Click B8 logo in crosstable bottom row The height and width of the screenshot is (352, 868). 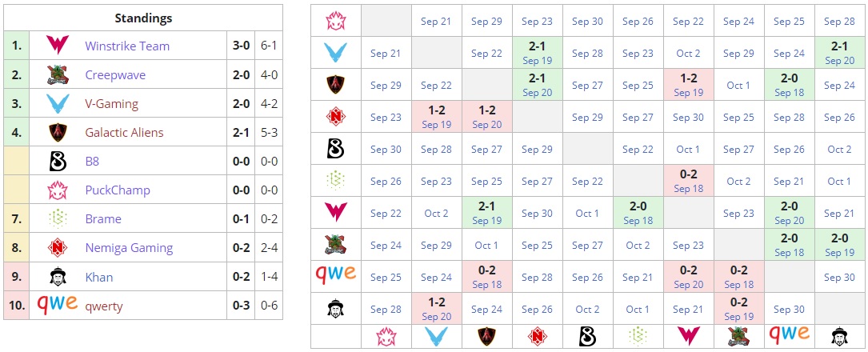587,336
